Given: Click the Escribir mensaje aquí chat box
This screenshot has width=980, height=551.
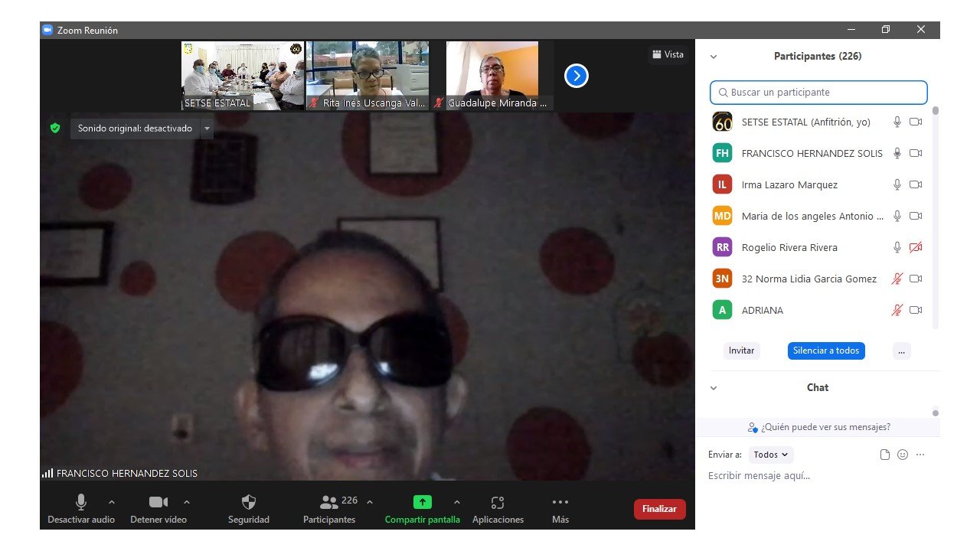Looking at the screenshot, I should [x=818, y=476].
